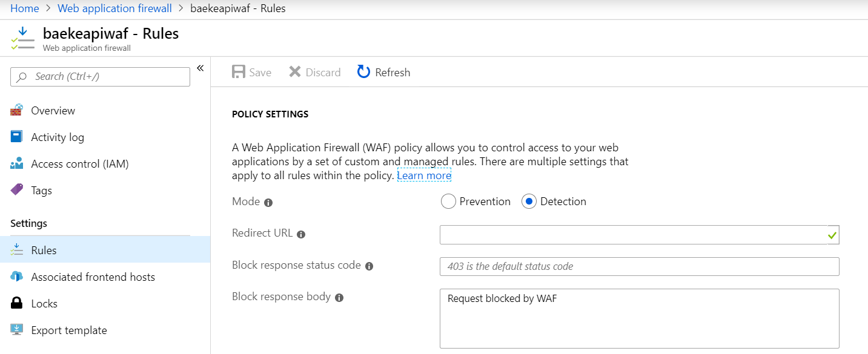
Task: Click the Activity log book icon
Action: click(x=17, y=137)
